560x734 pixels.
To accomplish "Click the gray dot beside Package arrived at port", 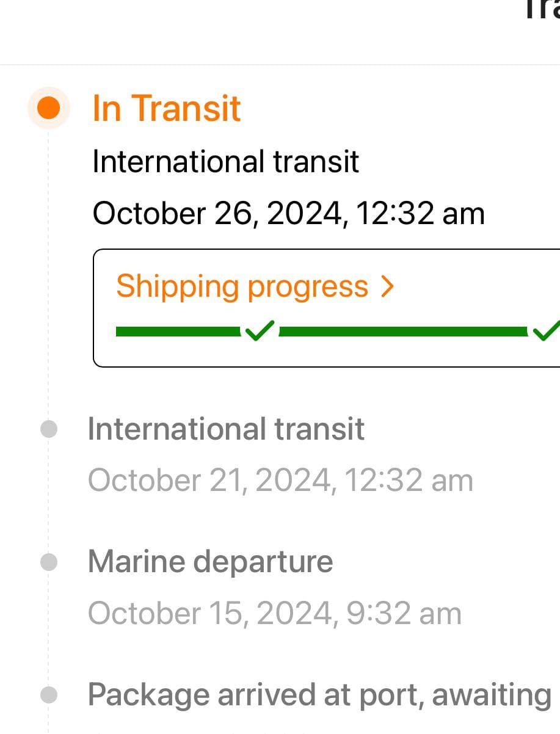I will pos(48,694).
